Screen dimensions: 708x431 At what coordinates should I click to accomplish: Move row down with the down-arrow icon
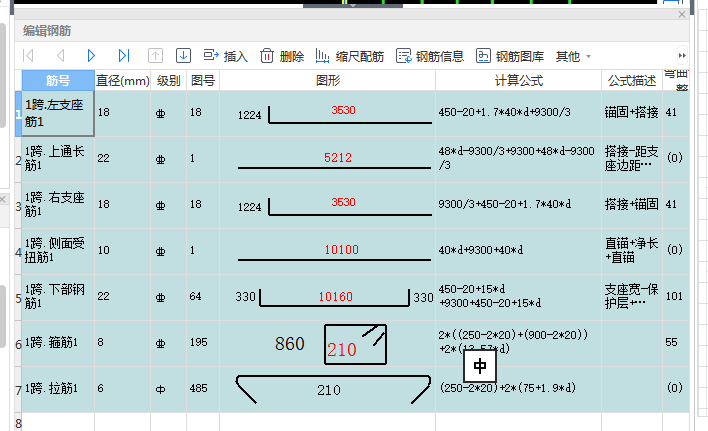tap(183, 56)
